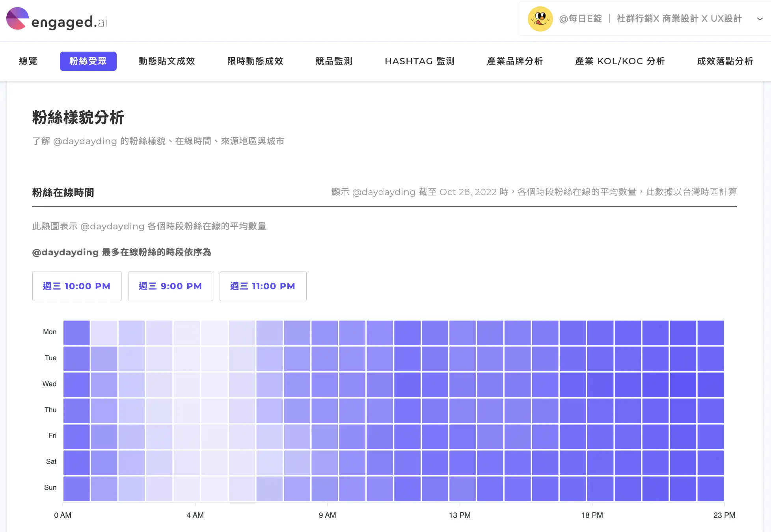Viewport: 771px width, 532px height.
Task: Click the Thursday 18:00 heatmap cell
Action: tap(573, 411)
